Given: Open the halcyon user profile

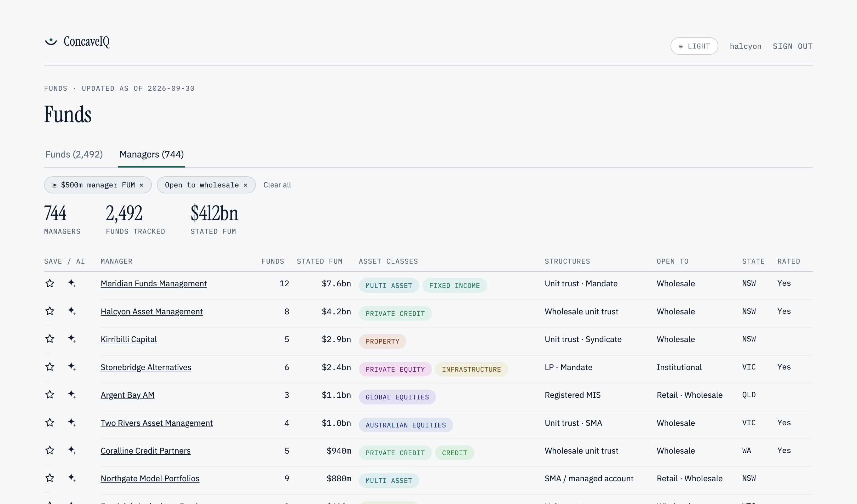Looking at the screenshot, I should pyautogui.click(x=745, y=46).
